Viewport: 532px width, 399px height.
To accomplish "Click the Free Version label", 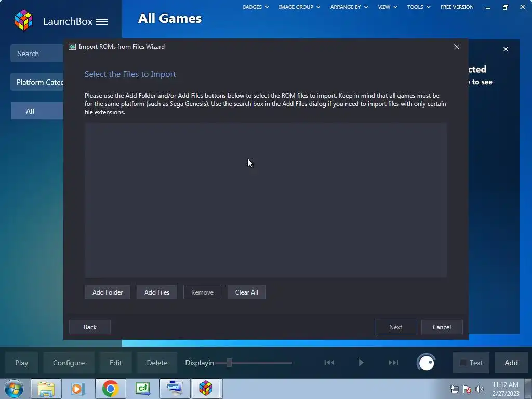I will (x=457, y=7).
